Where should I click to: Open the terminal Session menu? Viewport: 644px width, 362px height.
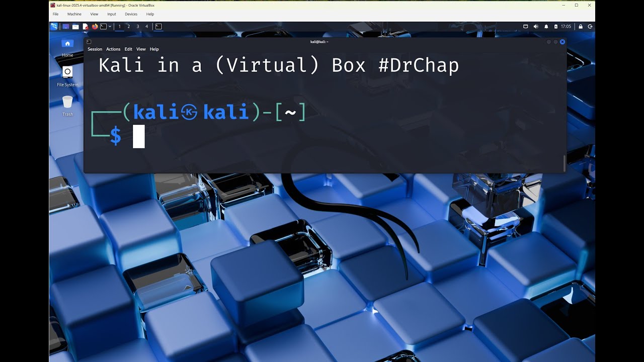pos(95,49)
